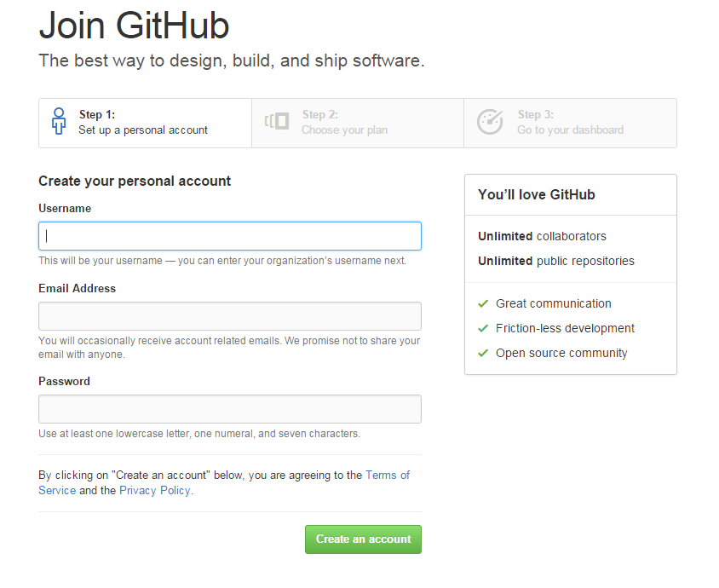Image resolution: width=719 pixels, height=588 pixels.
Task: Open the Privacy Policy link
Action: point(155,490)
